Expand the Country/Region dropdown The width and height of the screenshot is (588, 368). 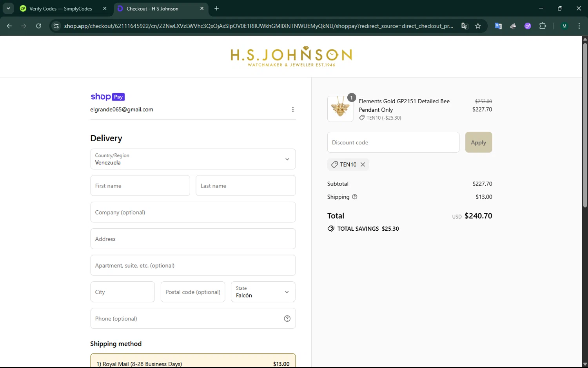pos(193,159)
